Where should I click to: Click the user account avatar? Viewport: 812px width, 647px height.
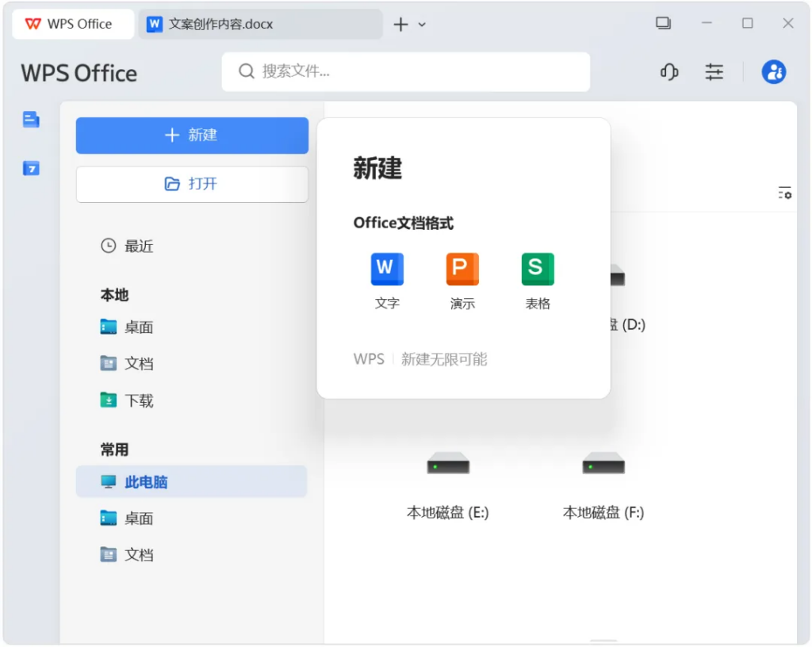(773, 72)
